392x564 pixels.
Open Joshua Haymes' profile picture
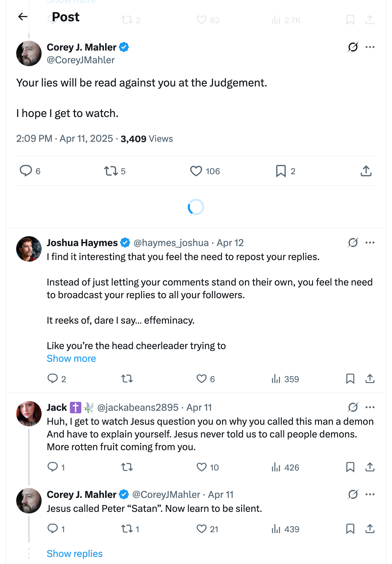tap(29, 249)
